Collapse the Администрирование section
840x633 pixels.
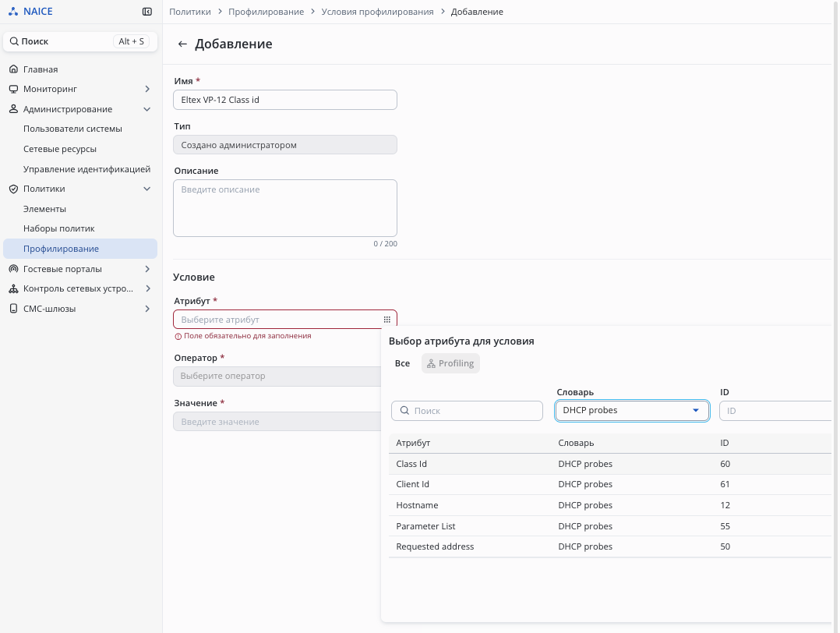pyautogui.click(x=147, y=110)
